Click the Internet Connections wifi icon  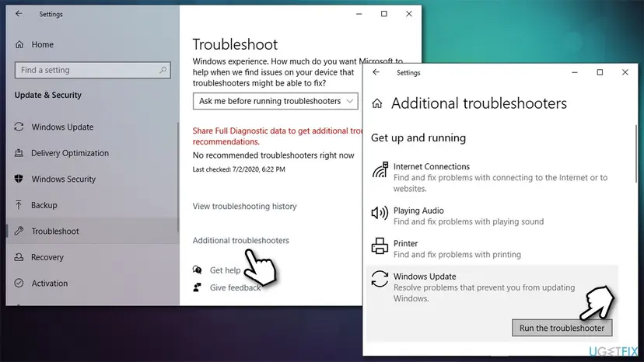[x=380, y=170]
